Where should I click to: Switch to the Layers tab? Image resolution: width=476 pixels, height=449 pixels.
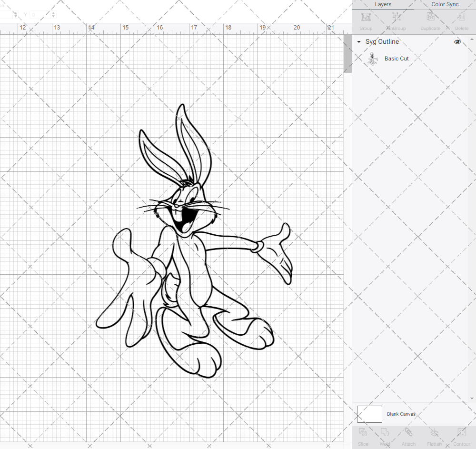(x=383, y=4)
